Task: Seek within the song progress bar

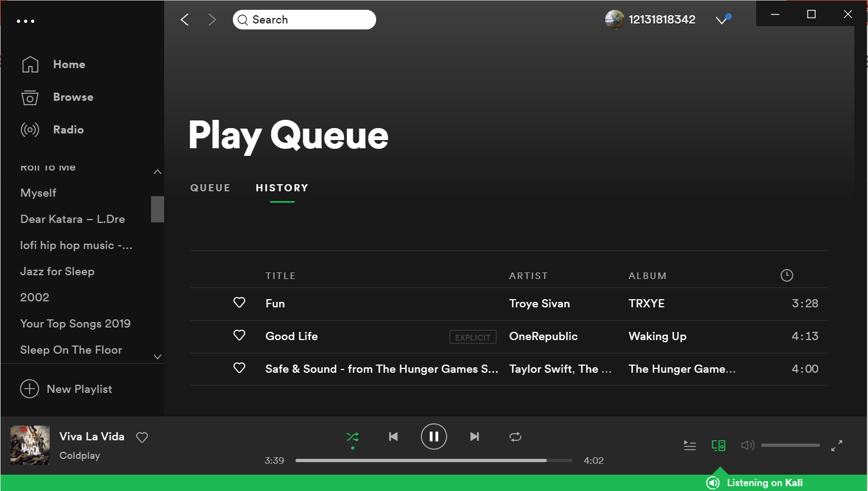Action: point(434,460)
